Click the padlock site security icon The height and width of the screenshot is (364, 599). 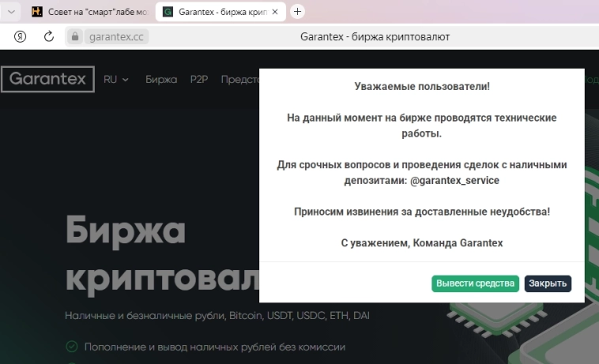(75, 36)
